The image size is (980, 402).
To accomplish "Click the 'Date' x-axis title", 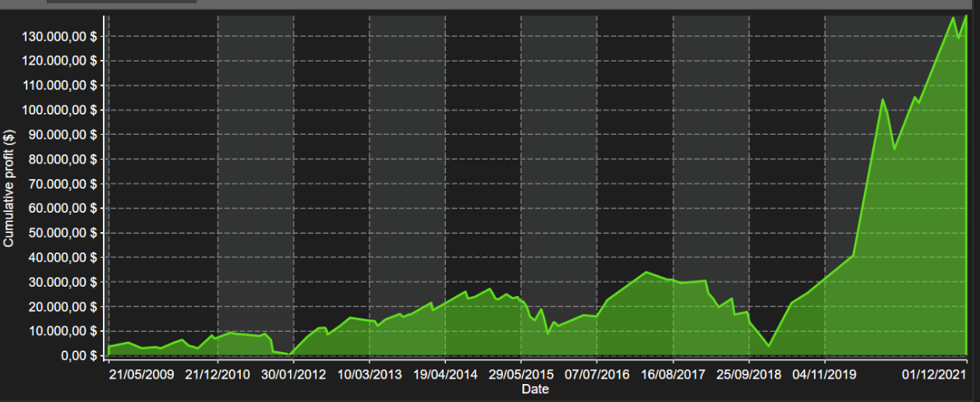I will coord(536,389).
